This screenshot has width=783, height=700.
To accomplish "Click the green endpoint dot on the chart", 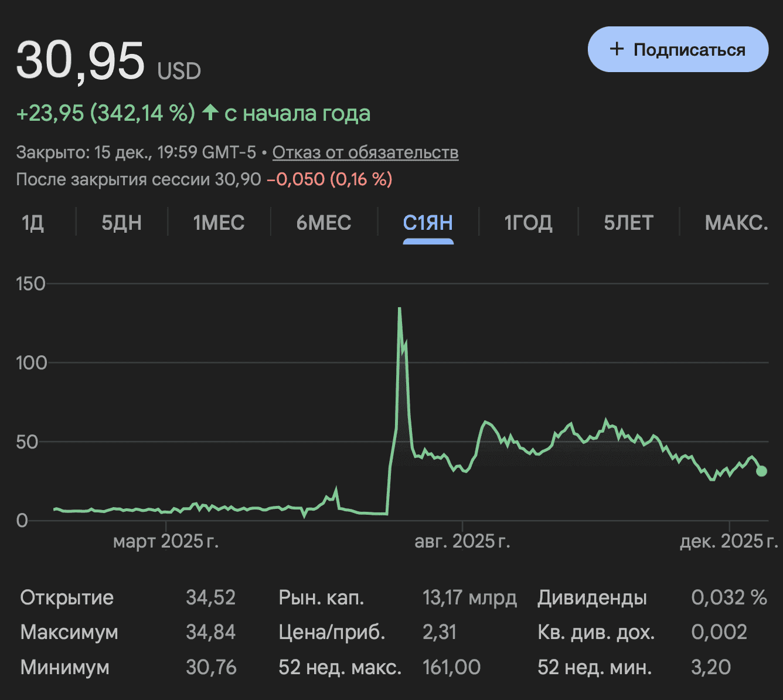I will click(x=761, y=471).
